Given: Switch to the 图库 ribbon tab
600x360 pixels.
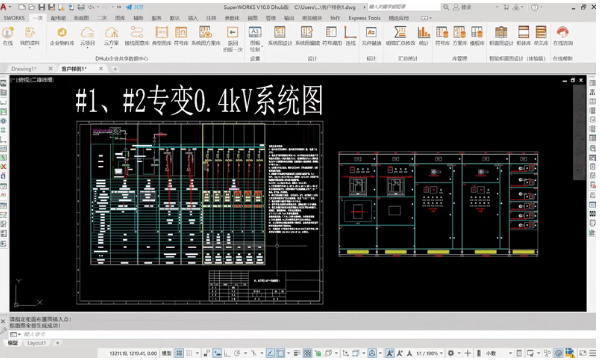Looking at the screenshot, I should tap(120, 18).
